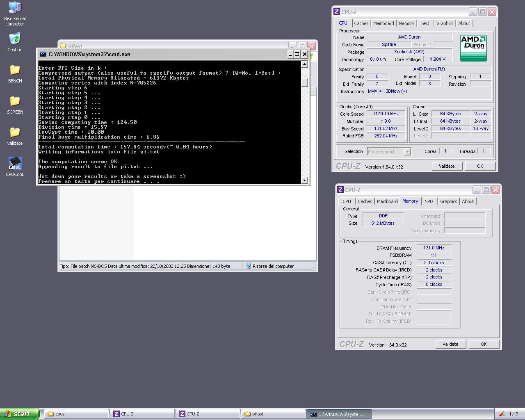Image resolution: width=525 pixels, height=420 pixels.
Task: Select SPD tab in bottom CPU-Z window
Action: 429,201
